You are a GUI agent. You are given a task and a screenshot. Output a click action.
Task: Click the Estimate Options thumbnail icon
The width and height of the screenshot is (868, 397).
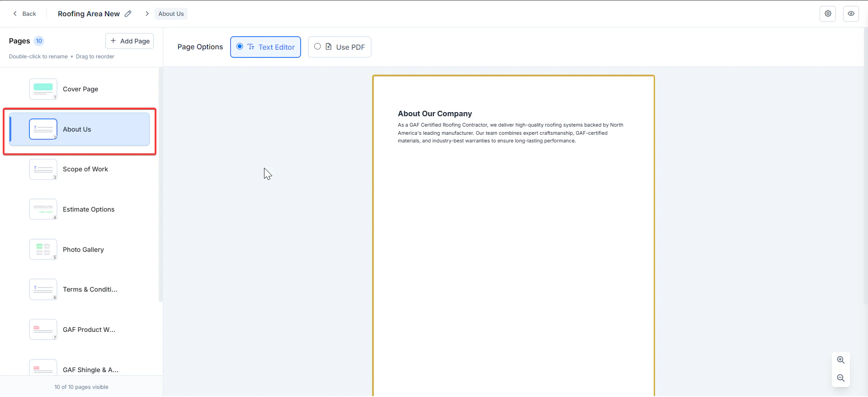point(43,209)
